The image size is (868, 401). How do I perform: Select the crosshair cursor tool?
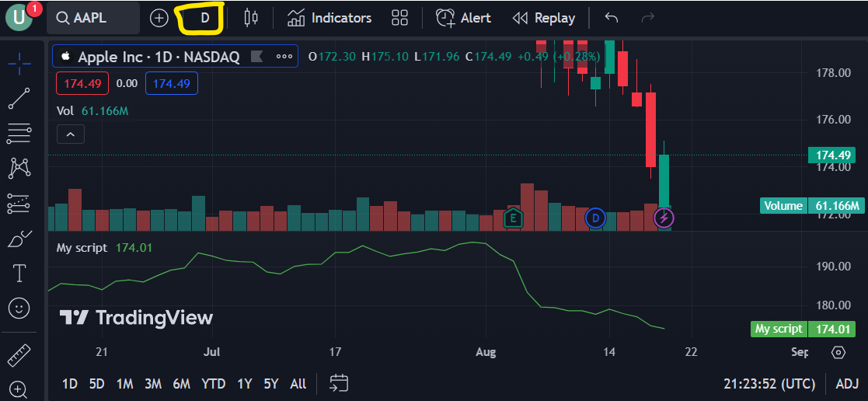[x=19, y=65]
